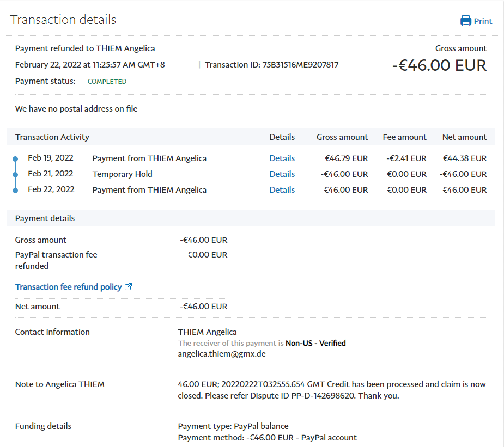Screen dimensions: 504x447
Task: Click the COMPLETED payment status badge
Action: pyautogui.click(x=107, y=82)
